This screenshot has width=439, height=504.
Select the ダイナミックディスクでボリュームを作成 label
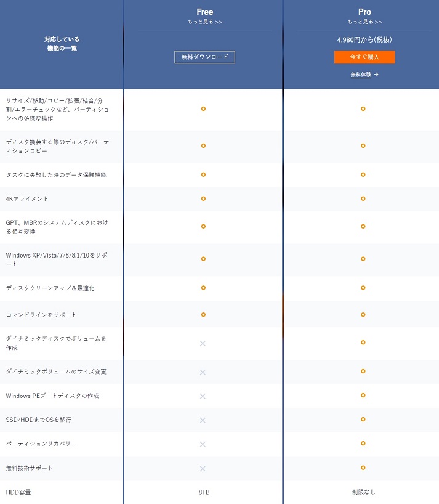(56, 343)
